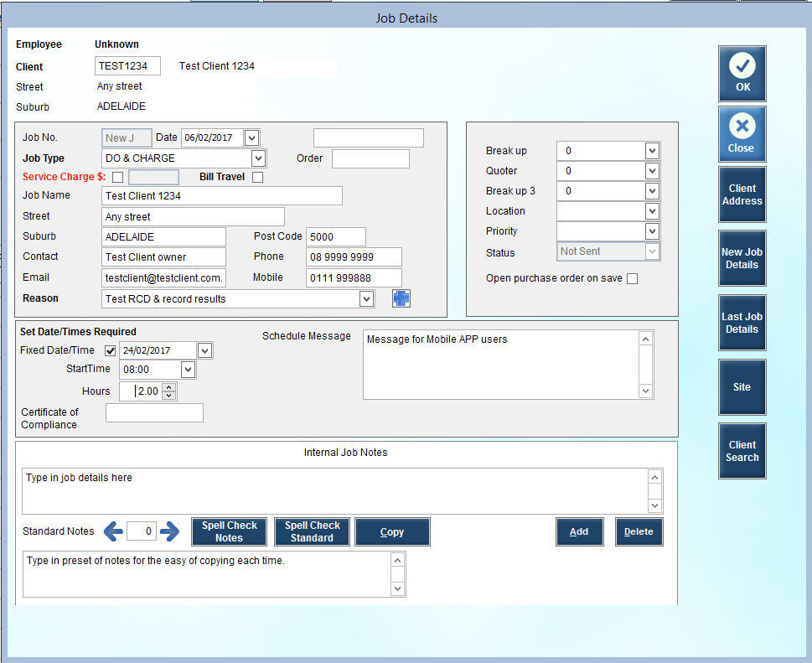This screenshot has width=812, height=663.
Task: Open the Fixed Date calendar dropdown
Action: pyautogui.click(x=205, y=350)
